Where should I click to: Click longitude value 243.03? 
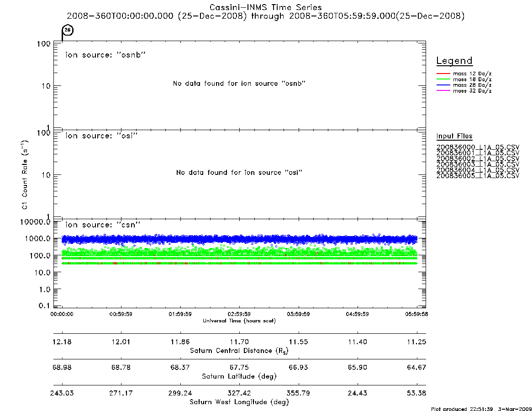[x=62, y=393]
